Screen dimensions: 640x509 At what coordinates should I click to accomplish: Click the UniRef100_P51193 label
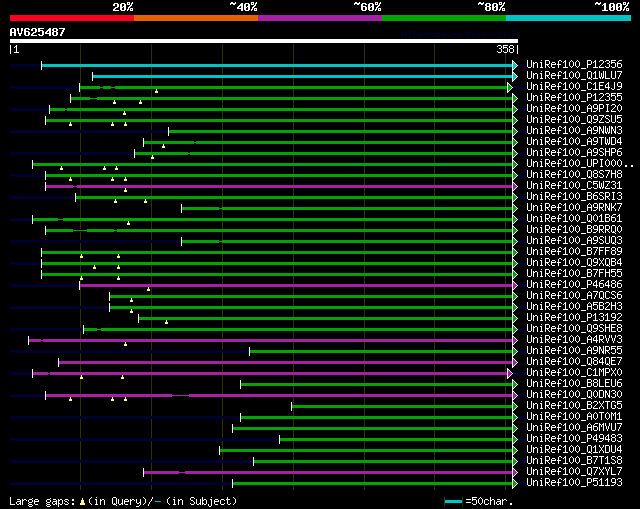pos(574,483)
